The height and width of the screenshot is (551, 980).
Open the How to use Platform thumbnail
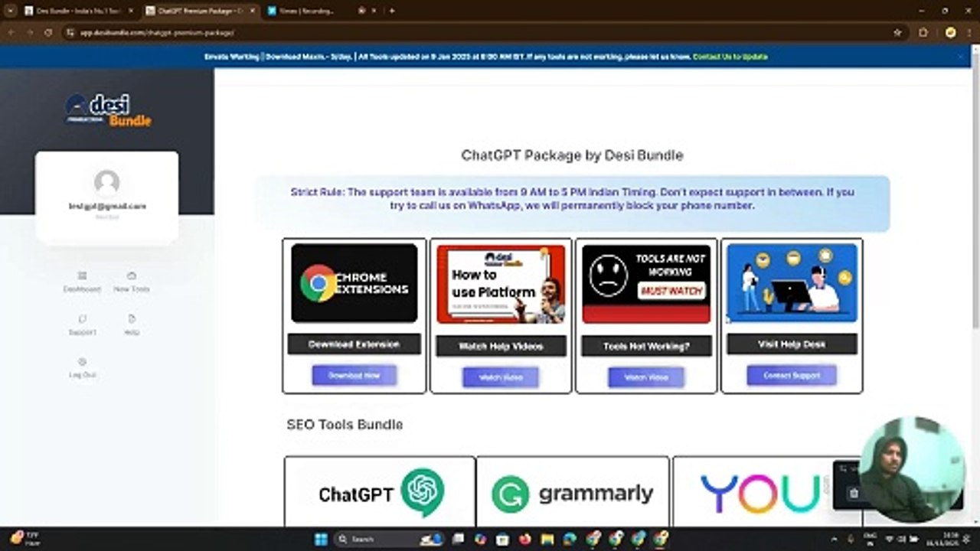tap(501, 284)
